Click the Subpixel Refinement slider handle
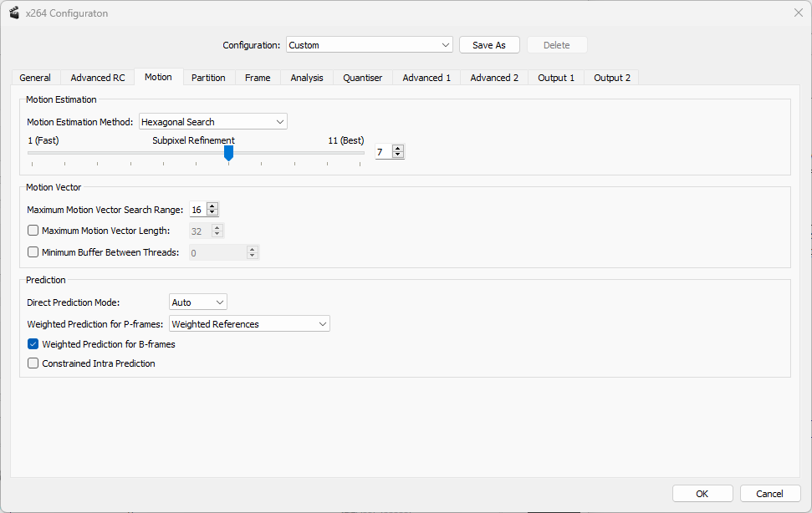 coord(228,153)
